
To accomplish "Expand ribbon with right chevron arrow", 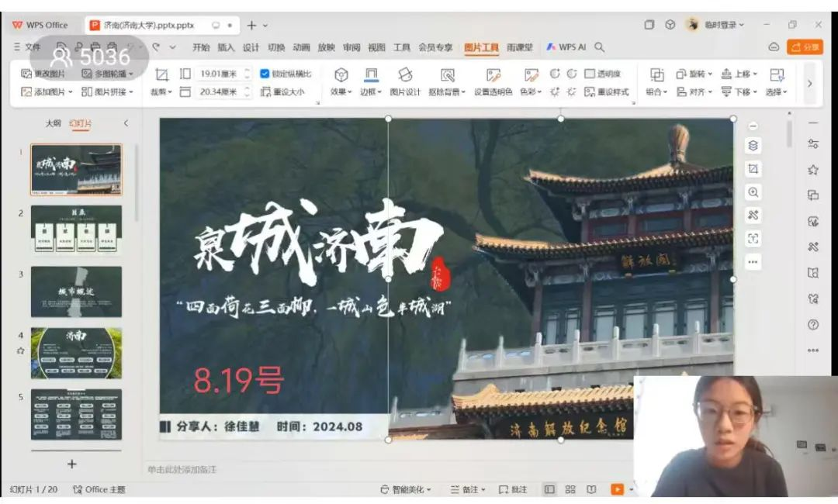I will pyautogui.click(x=809, y=83).
